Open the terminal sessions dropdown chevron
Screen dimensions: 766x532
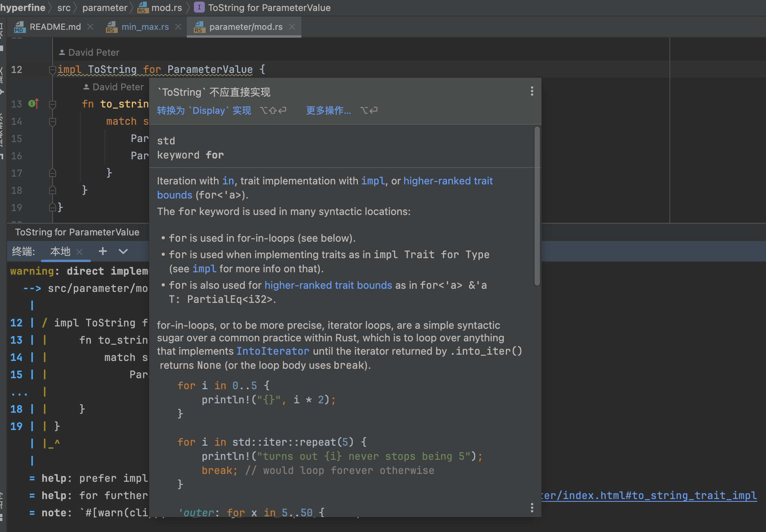123,251
